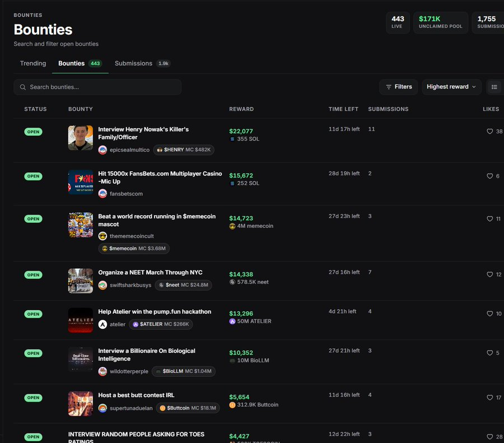Click ATELIER token icon beside 50M ATELIER
504x443 pixels.
point(232,321)
